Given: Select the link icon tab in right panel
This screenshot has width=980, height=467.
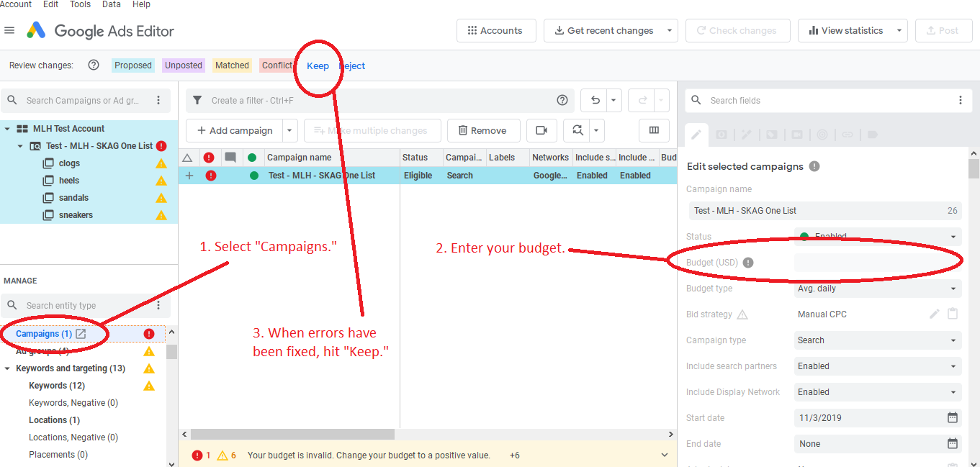Looking at the screenshot, I should (848, 134).
